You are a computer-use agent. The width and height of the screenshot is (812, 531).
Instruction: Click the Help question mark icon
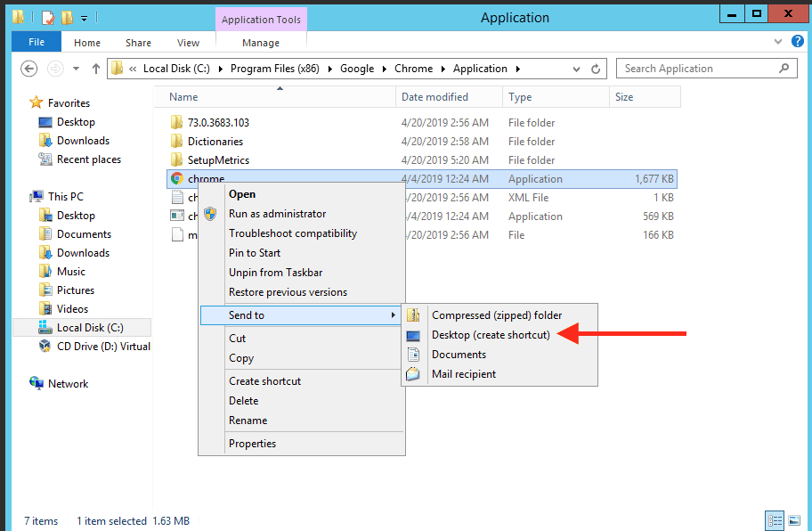798,42
